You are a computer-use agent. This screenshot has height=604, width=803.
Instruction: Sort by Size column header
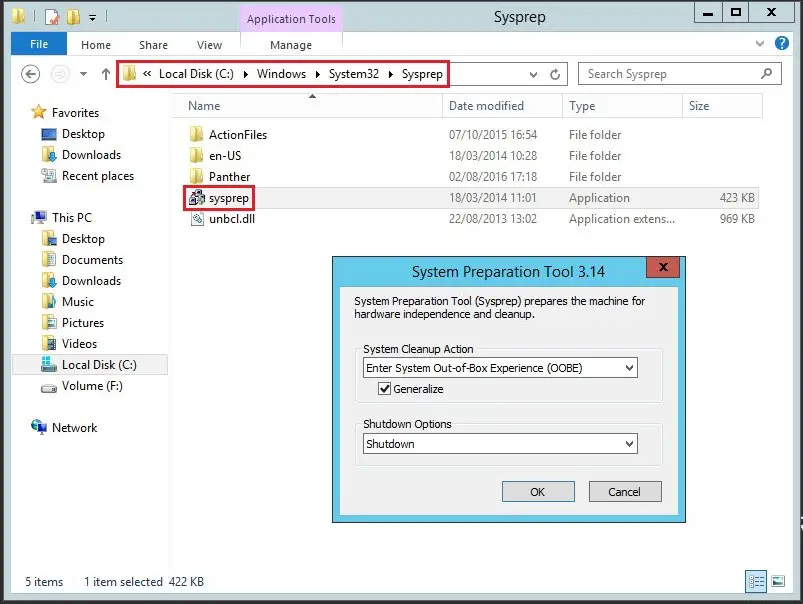[723, 106]
